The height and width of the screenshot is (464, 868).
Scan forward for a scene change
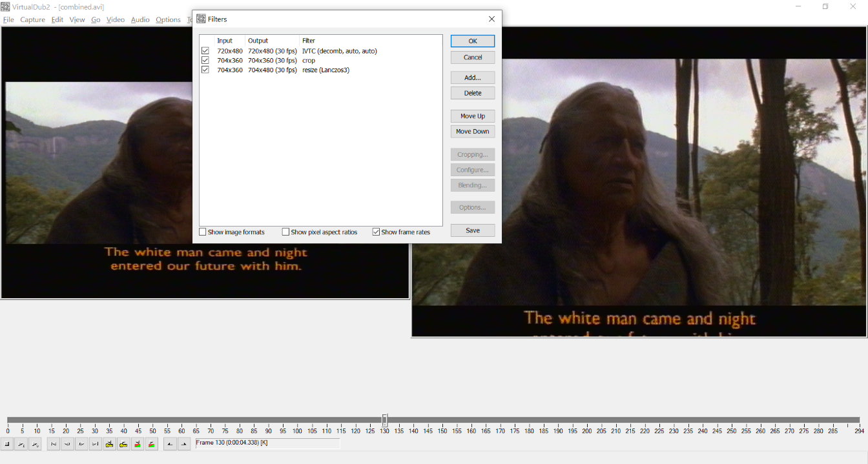[151, 444]
